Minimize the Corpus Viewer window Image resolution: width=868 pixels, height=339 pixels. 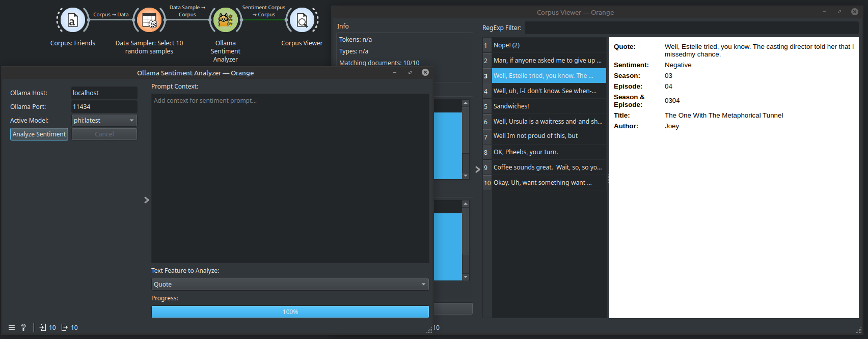[x=824, y=12]
